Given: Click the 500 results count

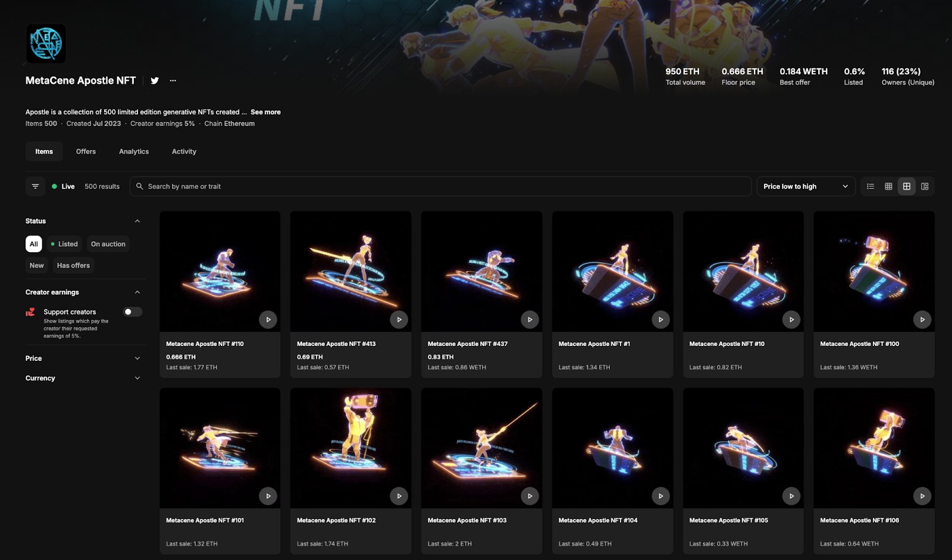Looking at the screenshot, I should click(x=102, y=187).
